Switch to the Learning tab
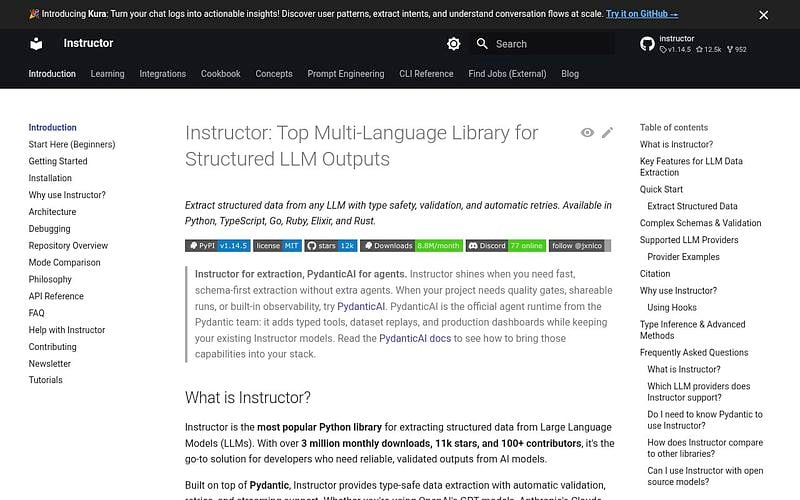This screenshot has width=800, height=500. (108, 73)
